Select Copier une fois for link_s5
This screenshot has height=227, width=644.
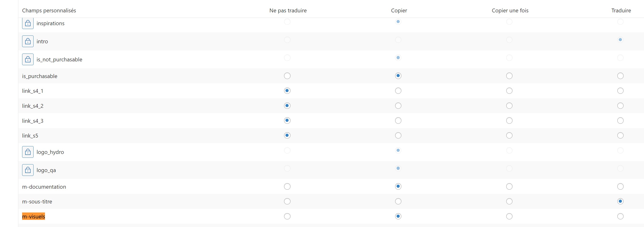coord(509,135)
